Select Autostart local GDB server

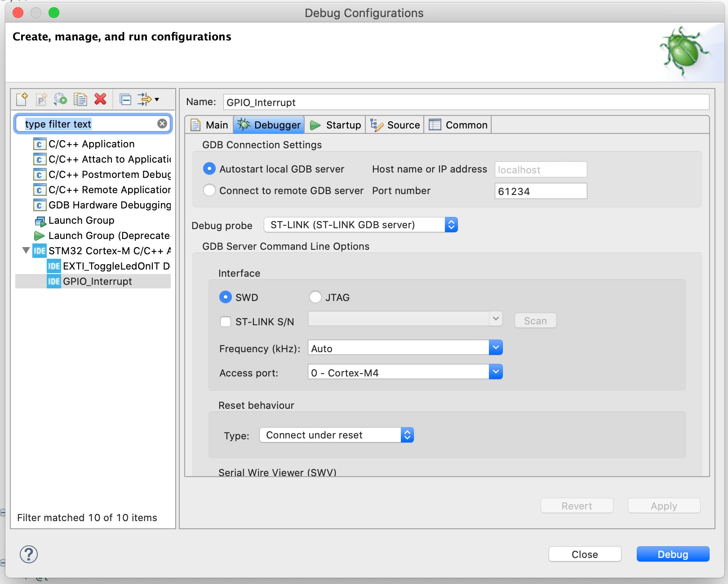[209, 169]
